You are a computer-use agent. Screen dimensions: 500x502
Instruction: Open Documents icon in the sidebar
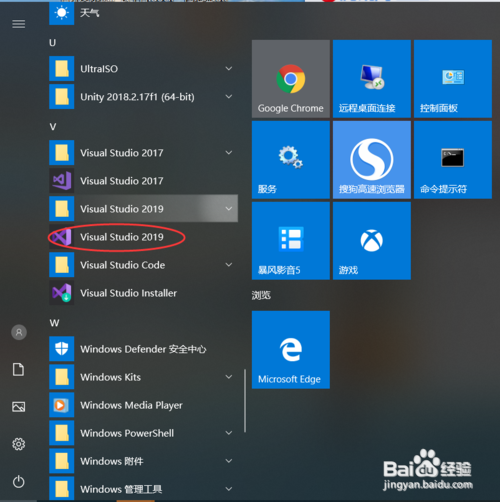click(x=19, y=369)
